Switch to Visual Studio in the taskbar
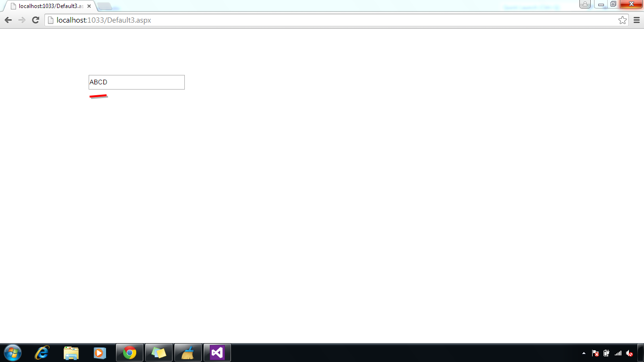The image size is (644, 362). tap(217, 353)
